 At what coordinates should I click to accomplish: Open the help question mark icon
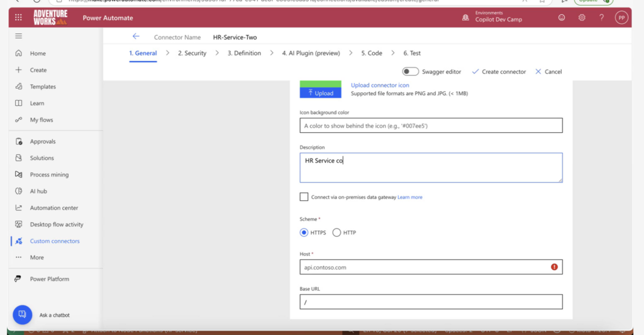(x=602, y=18)
